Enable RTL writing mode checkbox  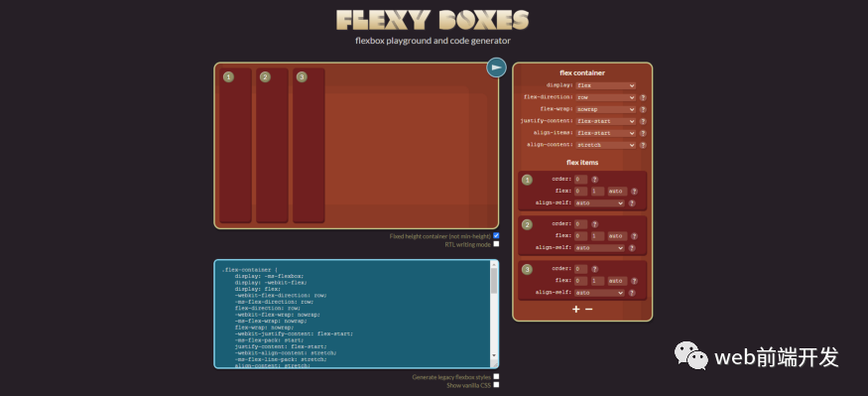pyautogui.click(x=496, y=244)
